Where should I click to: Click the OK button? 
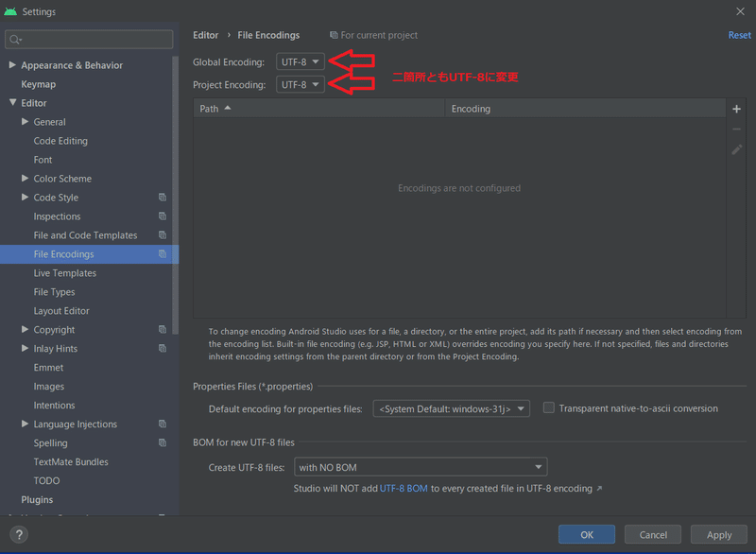[587, 534]
